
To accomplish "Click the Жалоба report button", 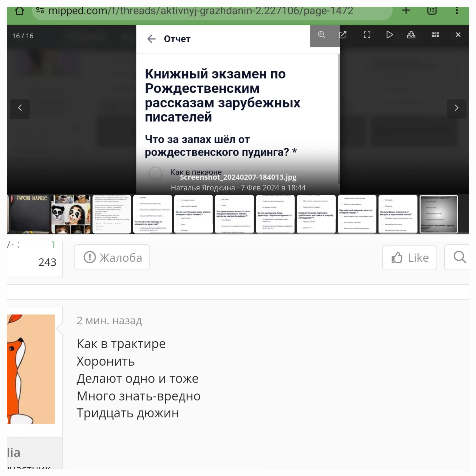I will 112,257.
